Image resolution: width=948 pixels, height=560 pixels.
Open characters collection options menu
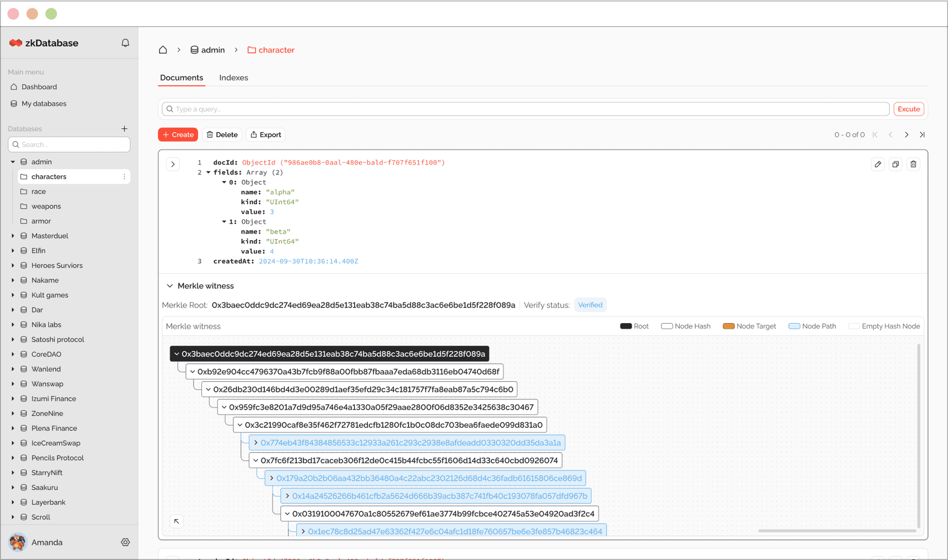point(124,177)
